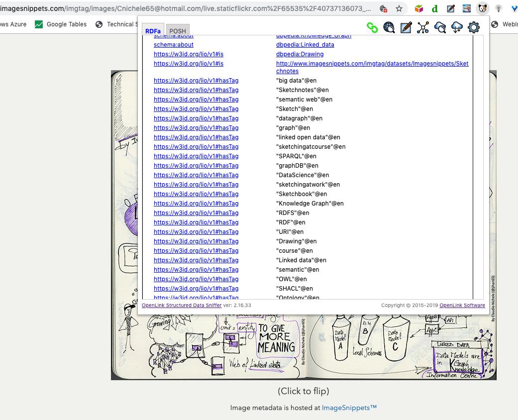Click the ImageSnippets™ link below the image
The width and height of the screenshot is (518, 420).
[x=349, y=408]
